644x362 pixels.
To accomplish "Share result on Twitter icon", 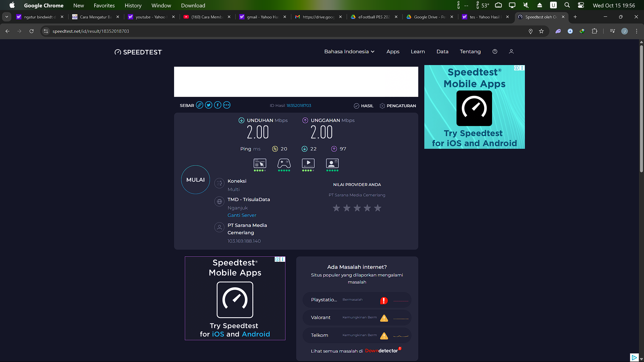I will click(x=209, y=105).
